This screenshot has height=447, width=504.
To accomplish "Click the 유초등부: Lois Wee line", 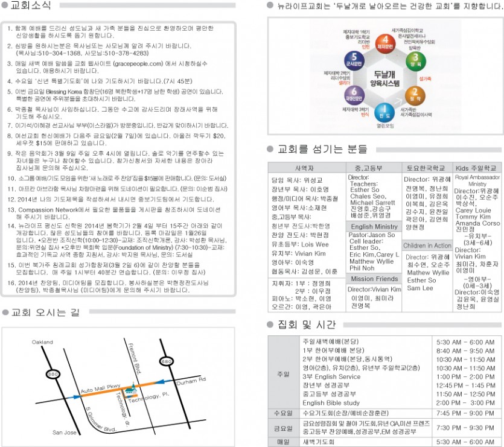I will [300, 244].
